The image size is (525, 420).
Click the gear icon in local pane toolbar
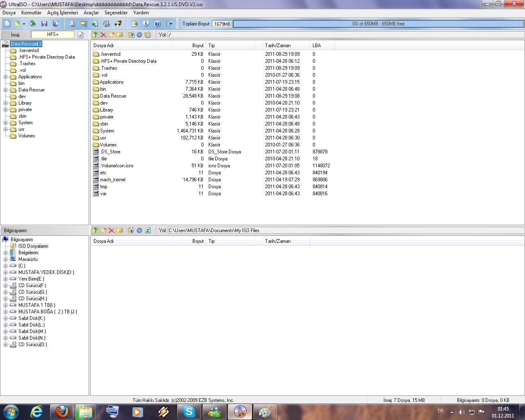click(x=139, y=231)
